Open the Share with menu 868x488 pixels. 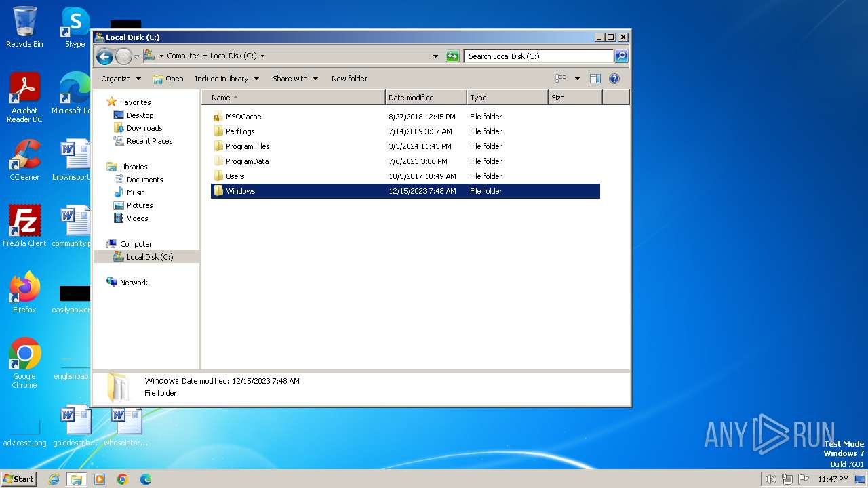[295, 79]
